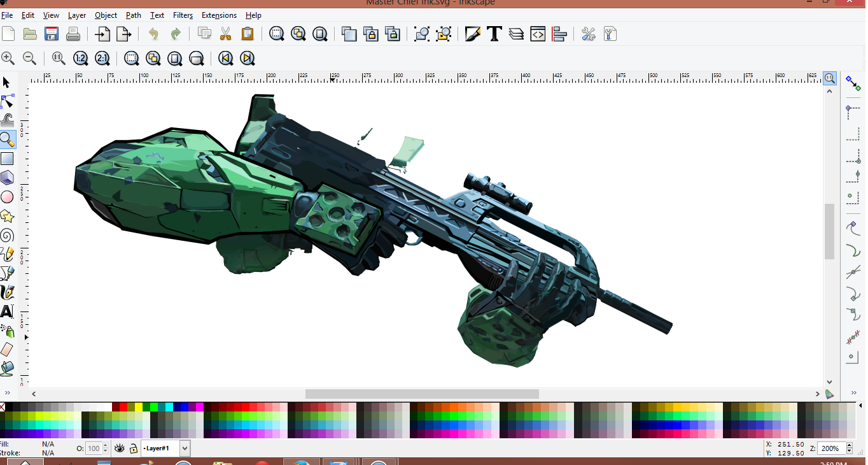Toggle snapping with the top snap bar button
The image size is (868, 465).
click(x=853, y=83)
